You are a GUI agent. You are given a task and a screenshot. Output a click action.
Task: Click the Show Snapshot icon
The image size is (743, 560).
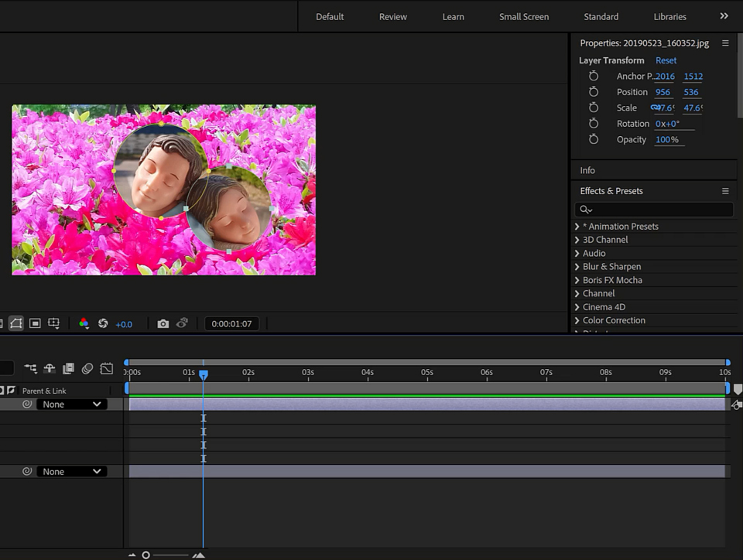point(182,324)
